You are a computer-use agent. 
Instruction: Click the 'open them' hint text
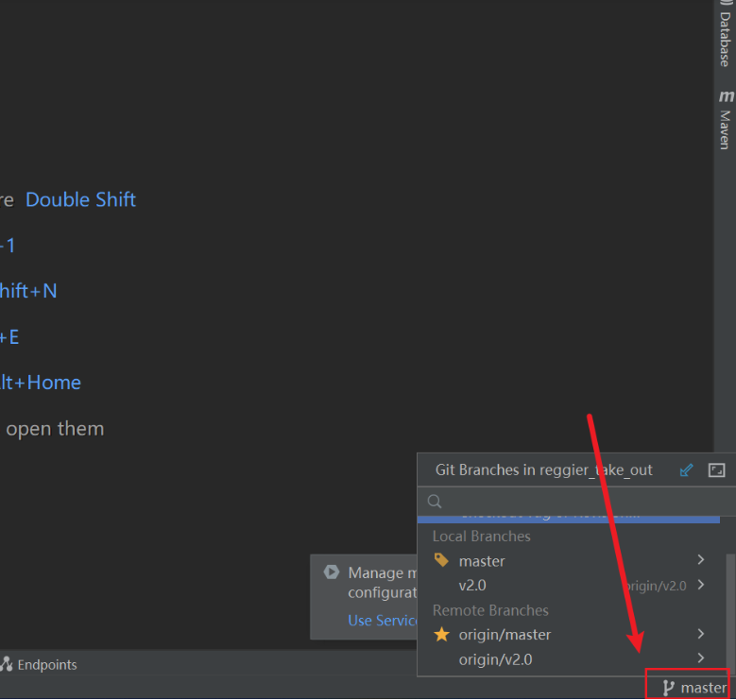[55, 429]
